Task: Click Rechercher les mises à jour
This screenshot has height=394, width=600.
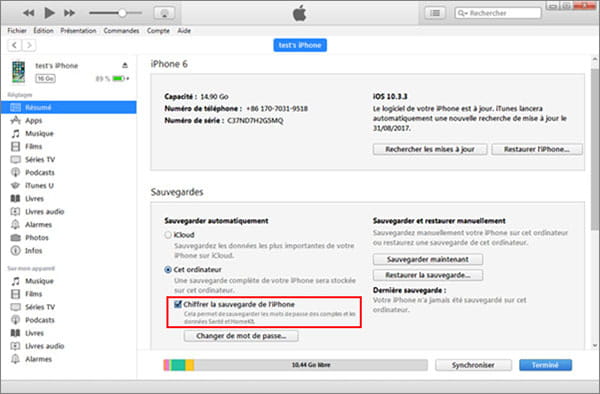Action: [x=430, y=149]
